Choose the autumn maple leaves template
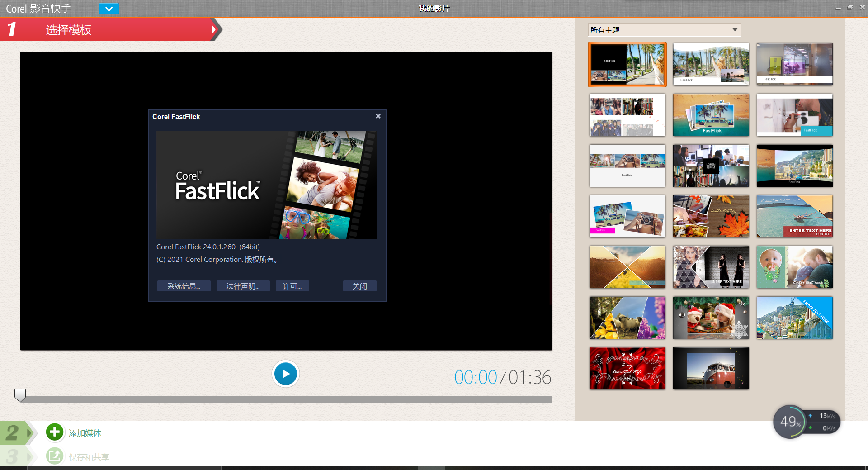The width and height of the screenshot is (868, 470). coord(711,216)
